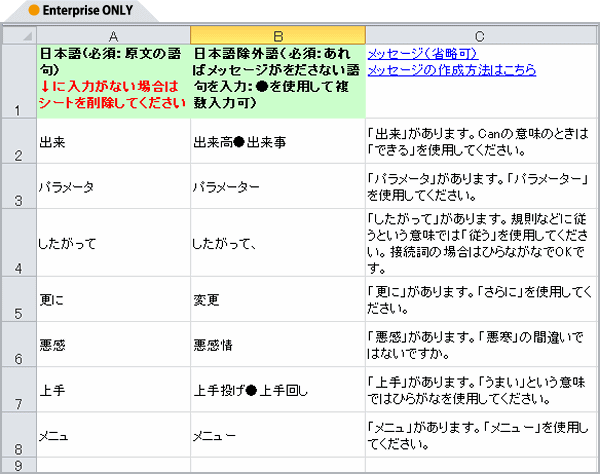
Task: Select highlighted column B header
Action: 278,36
